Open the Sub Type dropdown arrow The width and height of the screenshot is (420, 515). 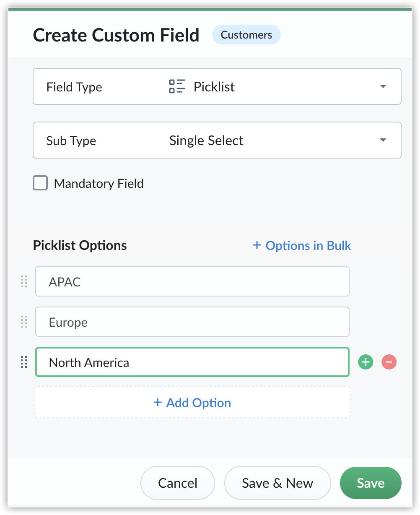pos(383,140)
